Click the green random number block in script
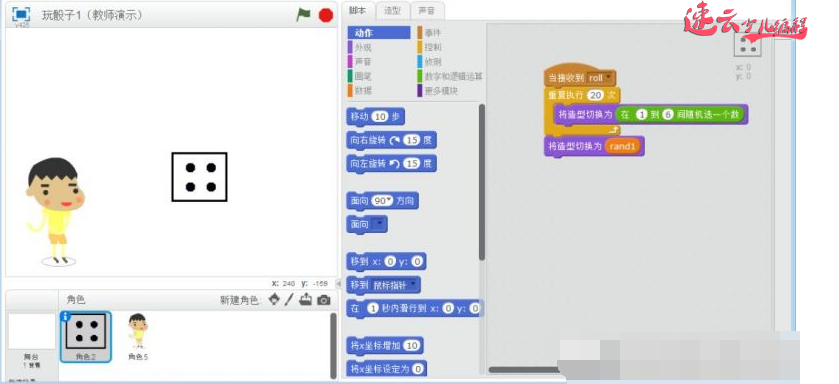 pos(680,114)
